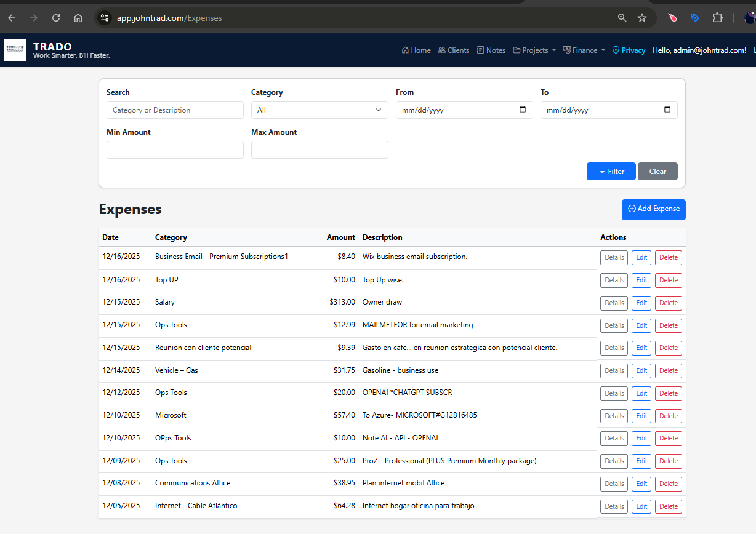Click the Max Amount input field
Image resolution: width=756 pixels, height=534 pixels.
tap(319, 149)
